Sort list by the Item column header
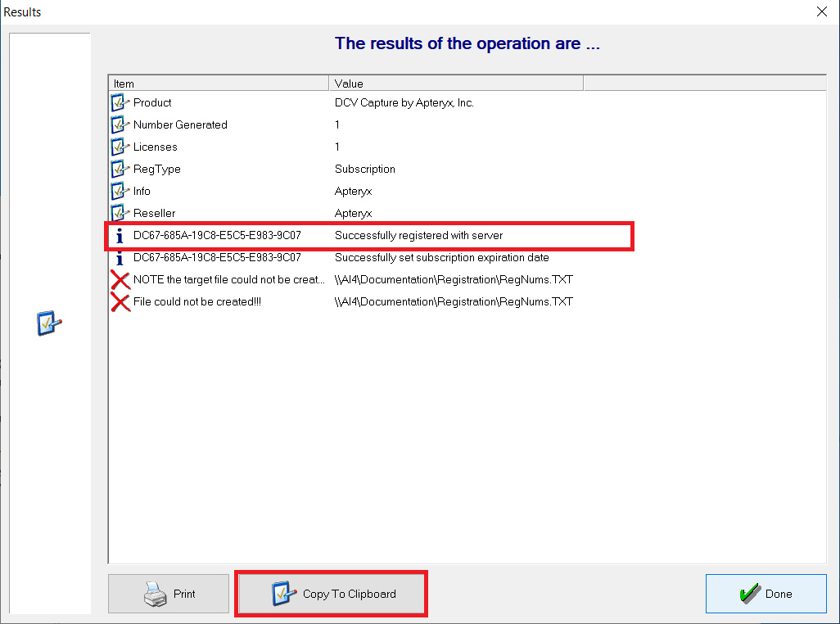840x624 pixels. [219, 84]
